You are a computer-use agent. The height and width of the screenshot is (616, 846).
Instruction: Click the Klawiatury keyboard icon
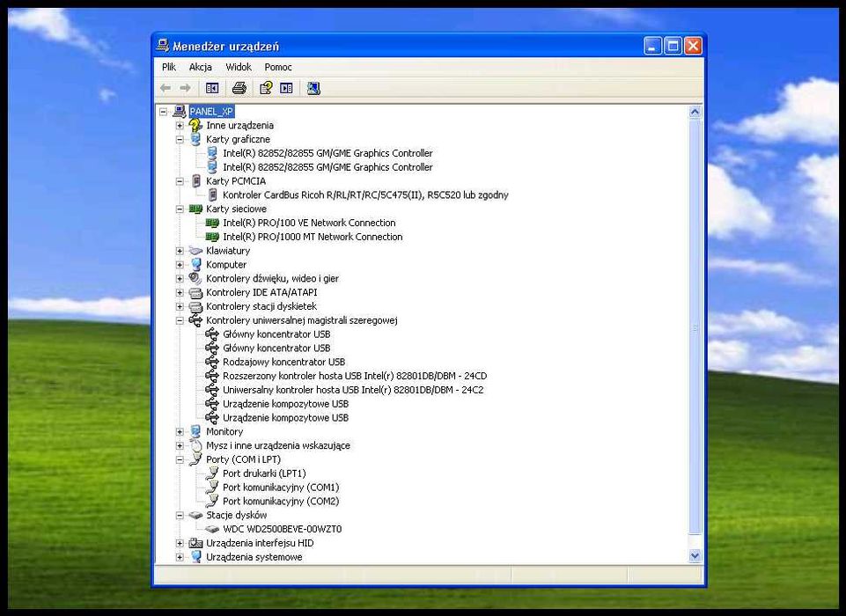pyautogui.click(x=195, y=251)
